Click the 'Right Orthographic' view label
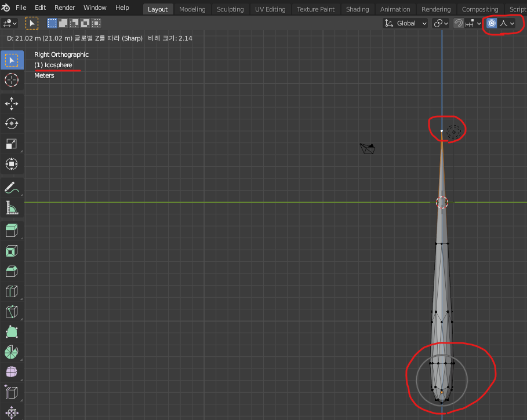The height and width of the screenshot is (420, 527). (61, 54)
